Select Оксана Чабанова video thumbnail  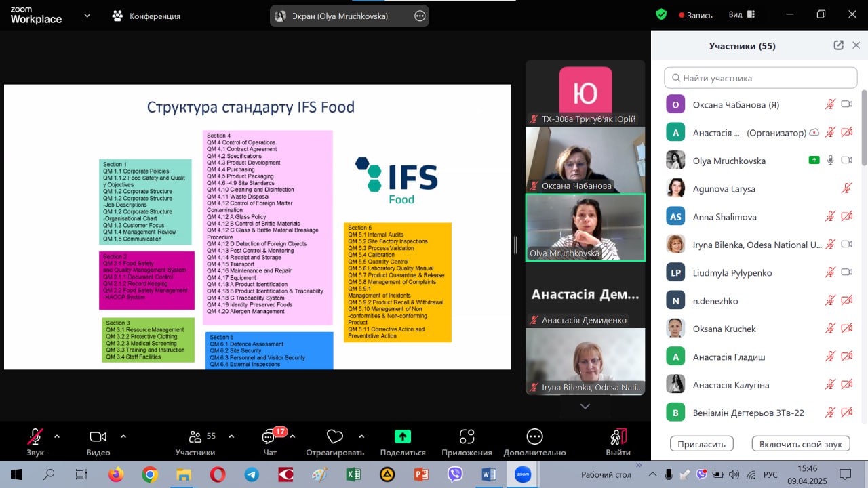pyautogui.click(x=585, y=160)
